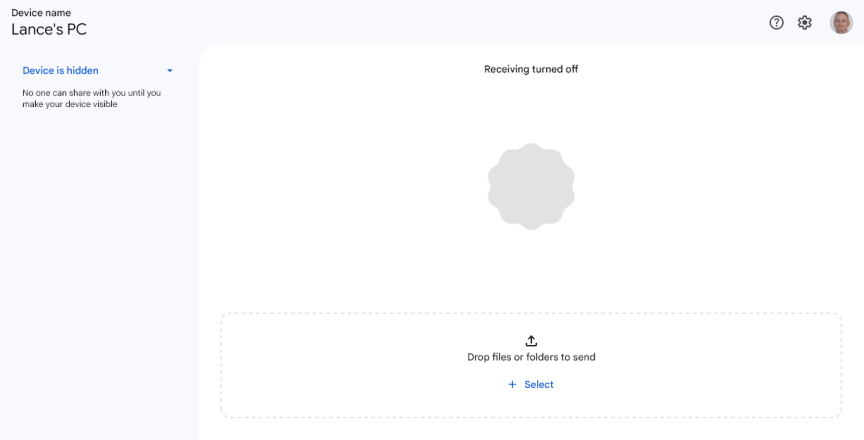This screenshot has height=440, width=864.
Task: Open the "Device is hidden" visibility menu
Action: click(x=61, y=71)
